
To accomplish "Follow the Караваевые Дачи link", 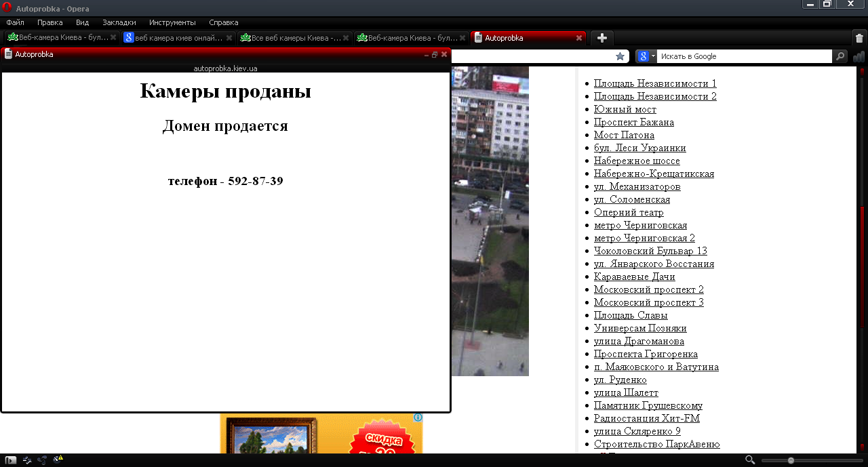I will [635, 277].
